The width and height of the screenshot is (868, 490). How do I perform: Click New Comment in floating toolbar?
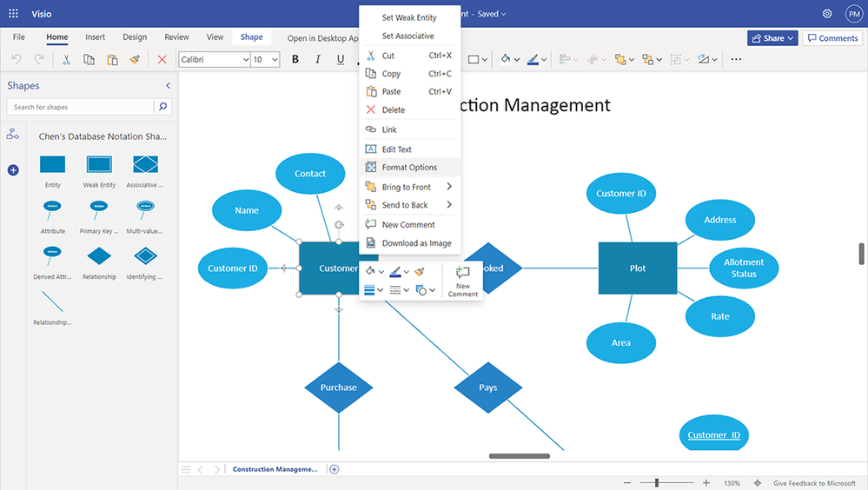coord(463,281)
